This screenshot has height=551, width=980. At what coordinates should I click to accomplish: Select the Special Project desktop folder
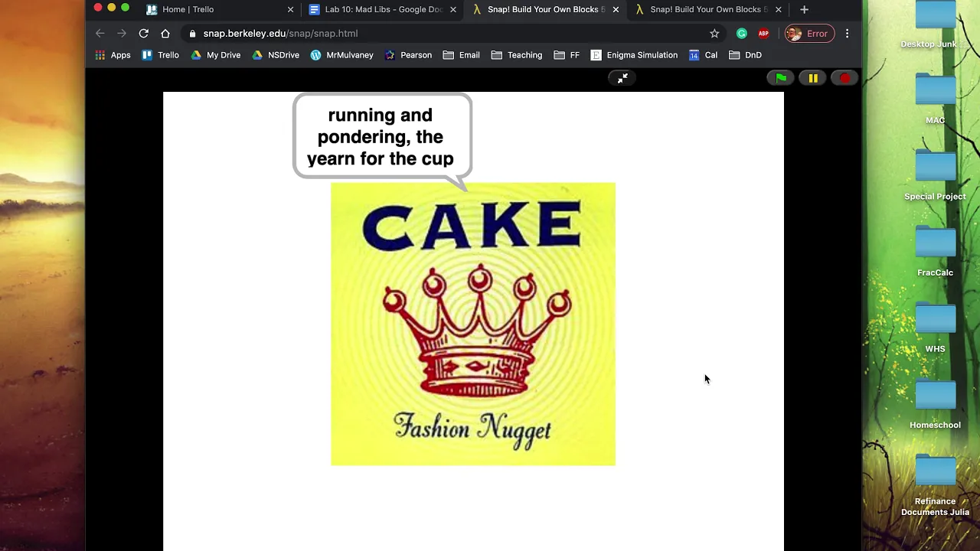(x=935, y=176)
